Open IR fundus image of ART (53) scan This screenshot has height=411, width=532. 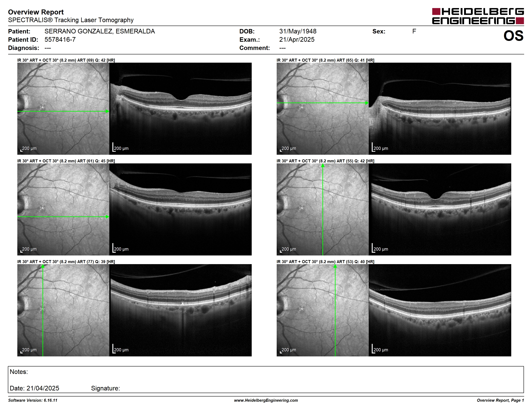click(x=322, y=310)
